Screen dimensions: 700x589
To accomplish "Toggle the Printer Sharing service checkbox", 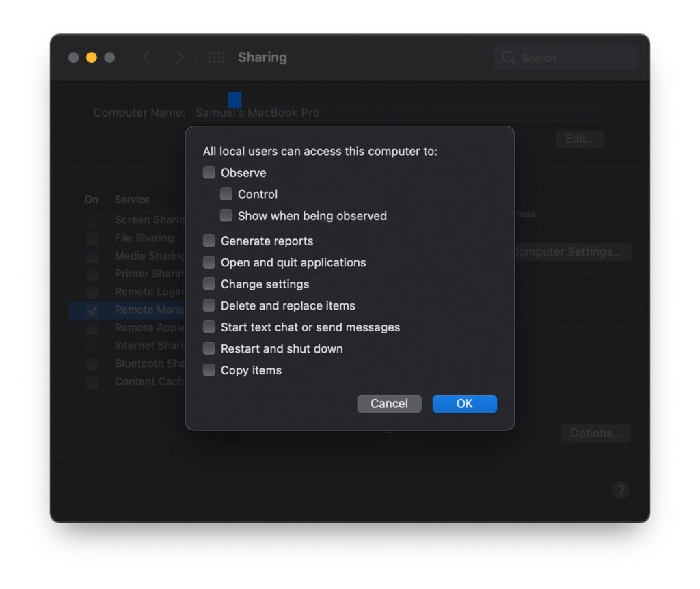I will click(92, 274).
